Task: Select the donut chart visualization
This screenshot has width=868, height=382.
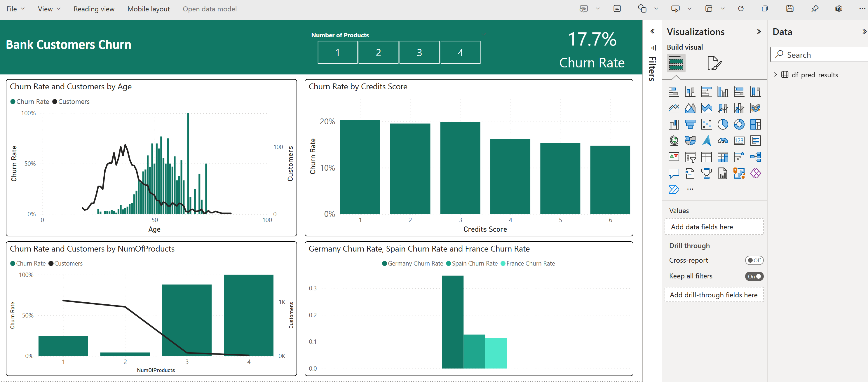Action: [739, 124]
